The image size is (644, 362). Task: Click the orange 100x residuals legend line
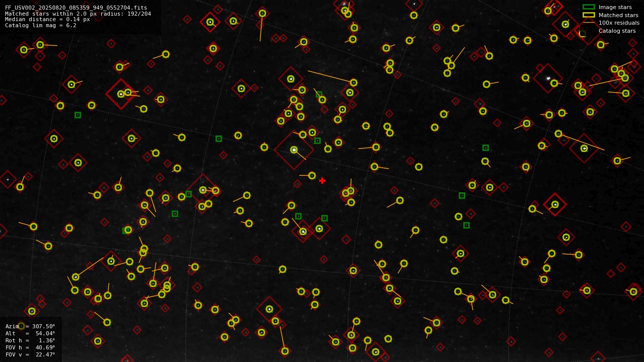click(589, 23)
